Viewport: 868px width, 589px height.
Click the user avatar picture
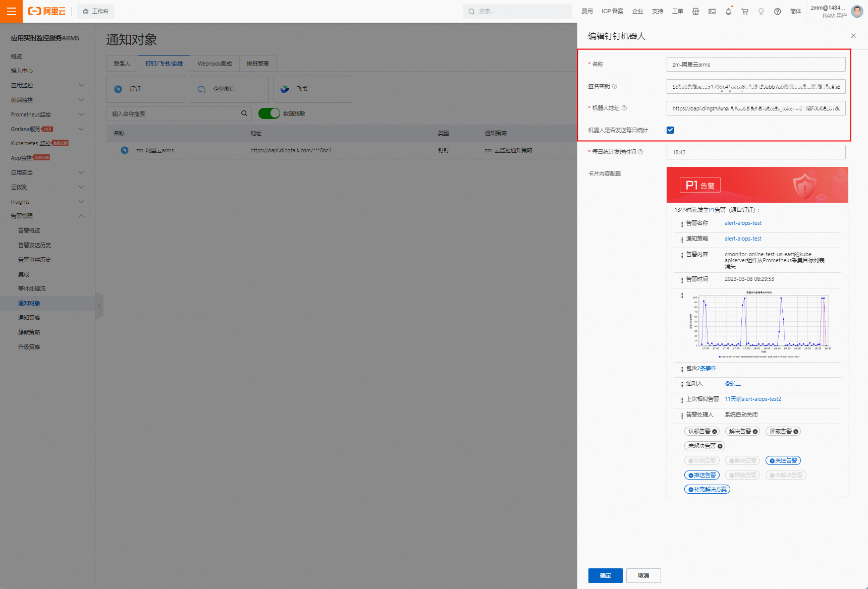(x=857, y=11)
